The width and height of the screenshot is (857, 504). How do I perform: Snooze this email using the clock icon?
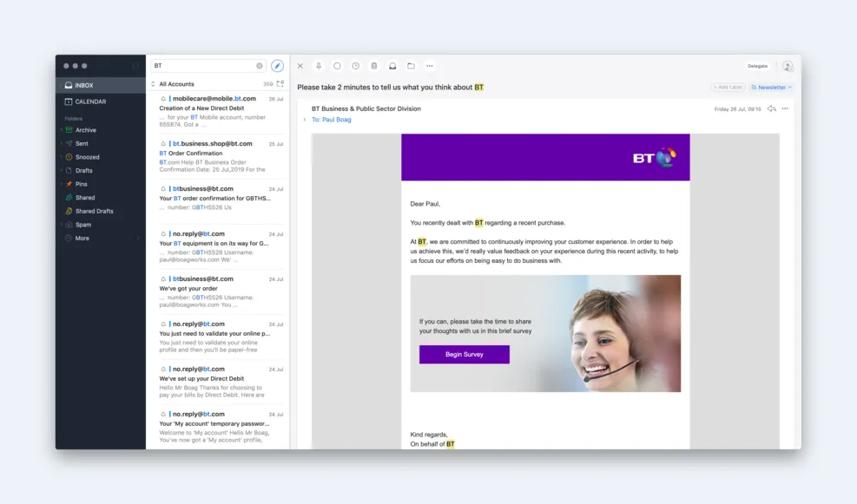[355, 66]
